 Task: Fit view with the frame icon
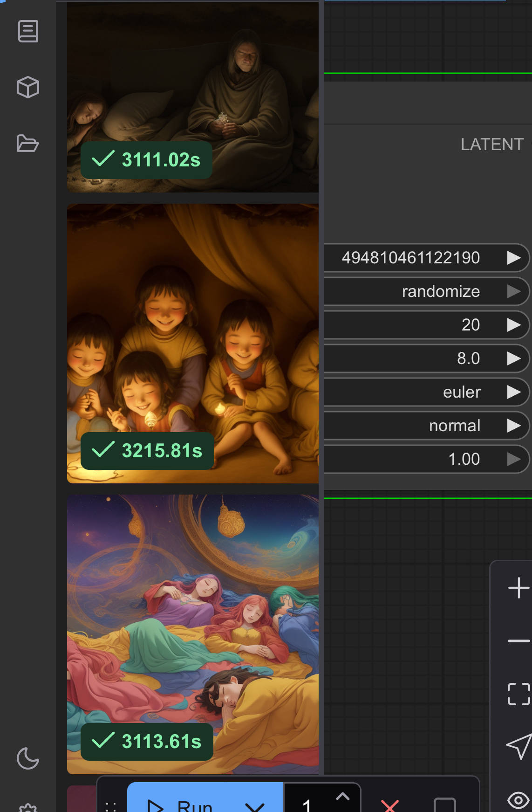coord(519,694)
